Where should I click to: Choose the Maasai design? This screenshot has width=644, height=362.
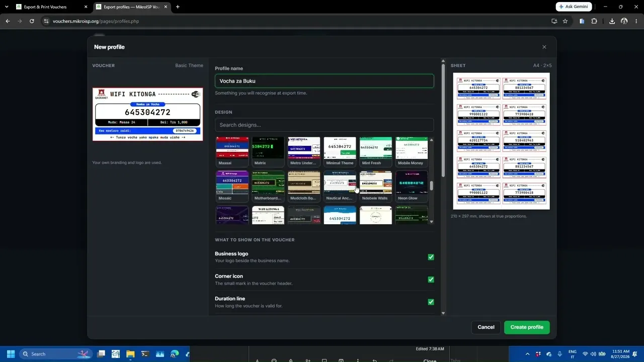click(x=232, y=152)
